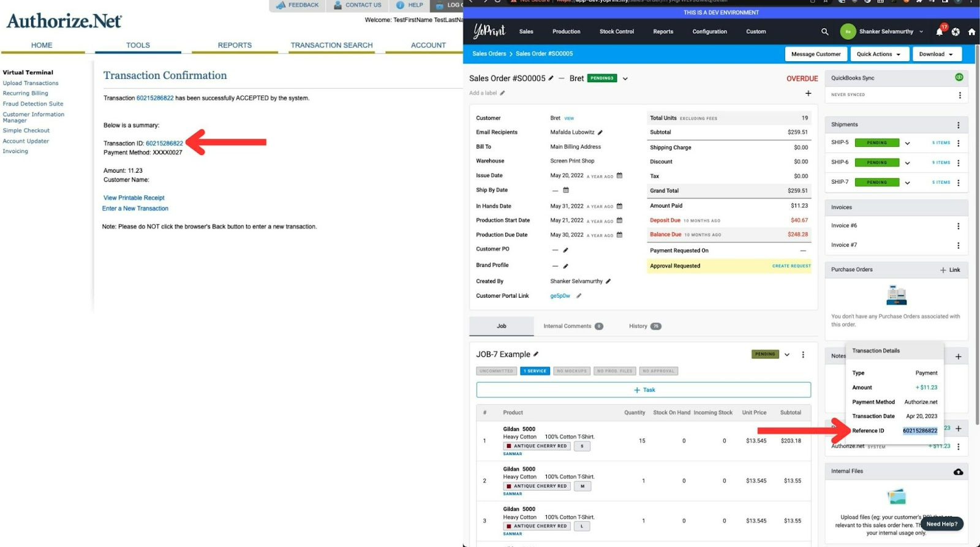Open Production menu in YoPrint
980x547 pixels.
[x=566, y=32]
